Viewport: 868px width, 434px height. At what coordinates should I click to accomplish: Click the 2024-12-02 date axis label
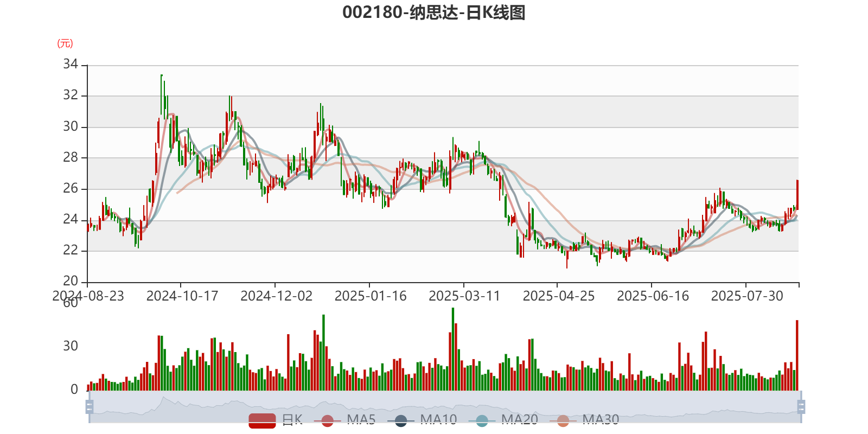tap(277, 296)
